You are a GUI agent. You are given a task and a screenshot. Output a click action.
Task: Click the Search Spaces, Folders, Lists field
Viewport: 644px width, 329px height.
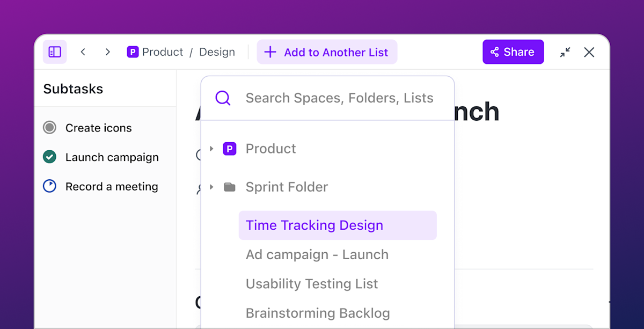(339, 98)
